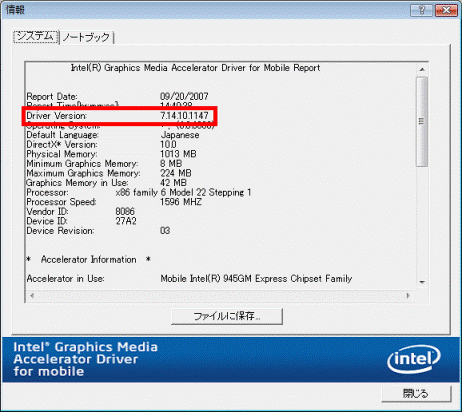Click the Physical Memory 1013 MB value
This screenshot has width=462, height=412.
coord(178,154)
